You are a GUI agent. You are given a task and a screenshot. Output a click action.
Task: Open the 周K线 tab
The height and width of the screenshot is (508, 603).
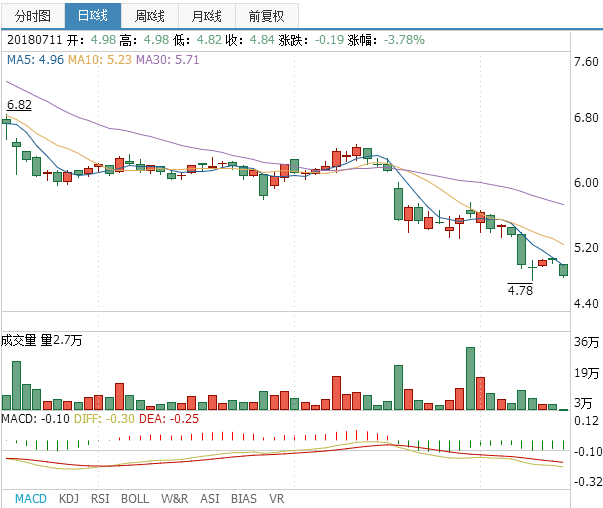point(150,16)
